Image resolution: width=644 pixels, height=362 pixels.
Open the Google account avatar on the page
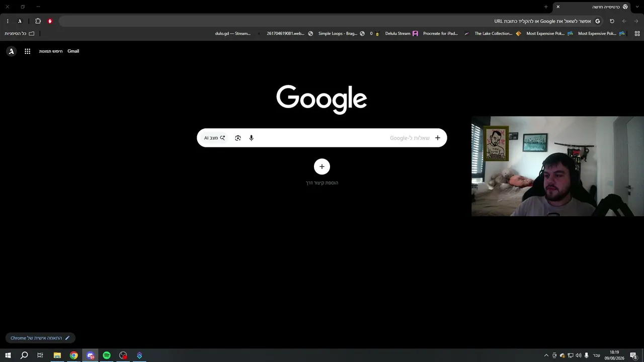click(x=12, y=51)
